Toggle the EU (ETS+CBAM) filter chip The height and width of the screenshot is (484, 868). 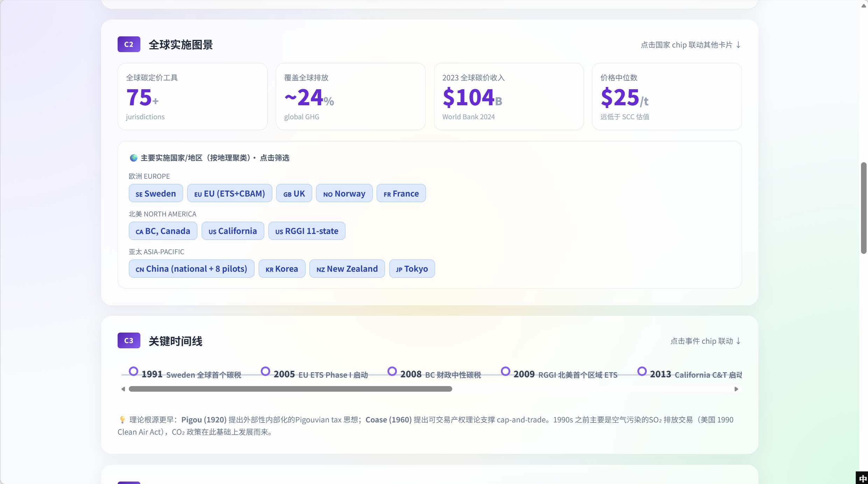[x=230, y=193]
